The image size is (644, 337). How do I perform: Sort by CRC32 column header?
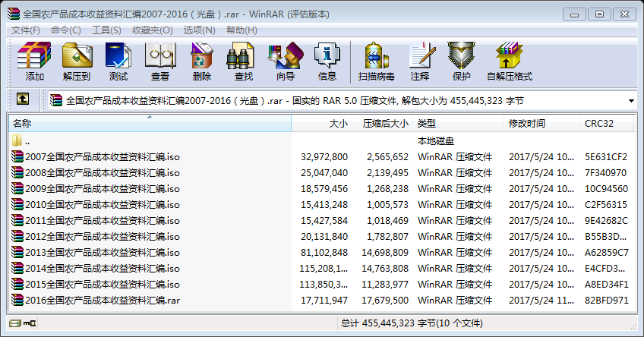click(606, 123)
